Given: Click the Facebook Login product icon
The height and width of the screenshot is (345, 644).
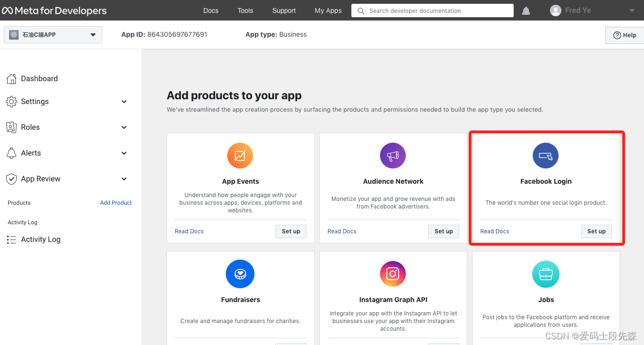Looking at the screenshot, I should pos(546,156).
